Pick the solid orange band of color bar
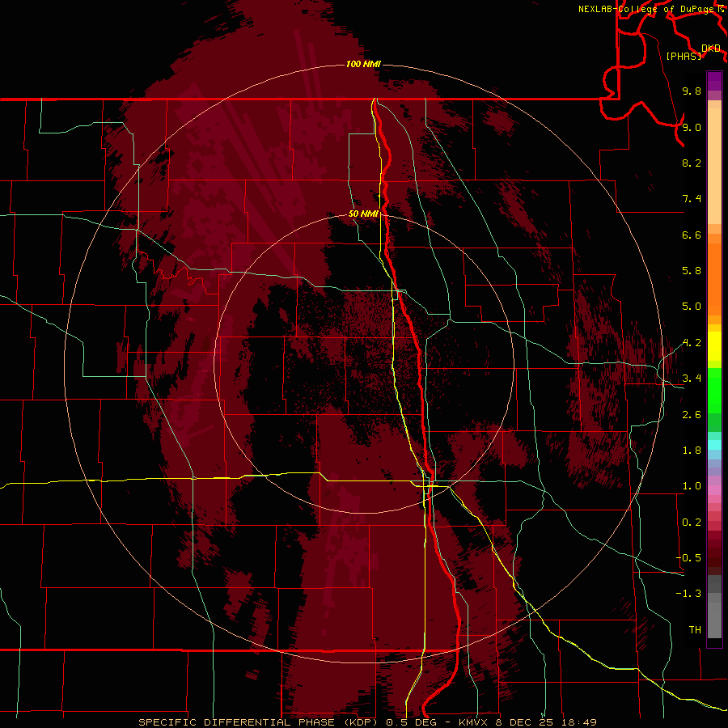728x728 pixels. tap(714, 280)
